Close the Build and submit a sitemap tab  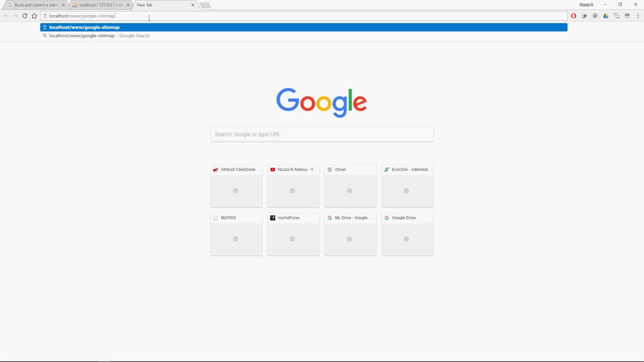[63, 5]
